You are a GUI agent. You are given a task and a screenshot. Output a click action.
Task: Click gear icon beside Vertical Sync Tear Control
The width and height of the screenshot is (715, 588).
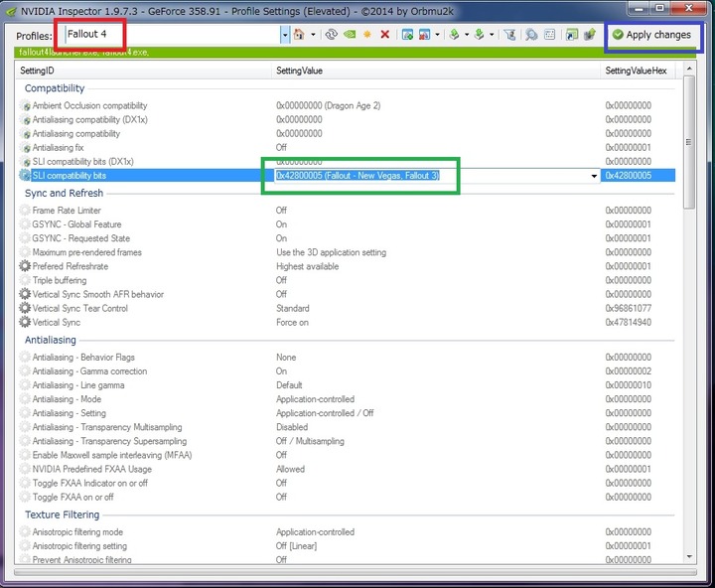tap(25, 308)
